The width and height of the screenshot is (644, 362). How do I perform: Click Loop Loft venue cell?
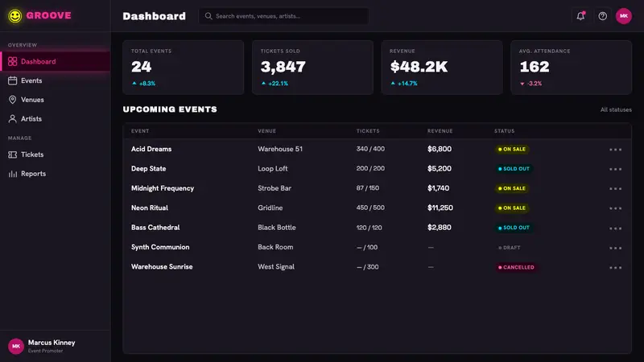(273, 169)
